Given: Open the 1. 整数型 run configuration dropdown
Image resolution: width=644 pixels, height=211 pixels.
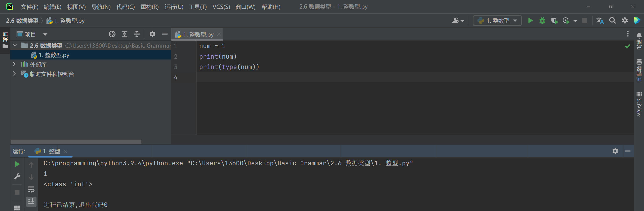Looking at the screenshot, I should coord(497,21).
